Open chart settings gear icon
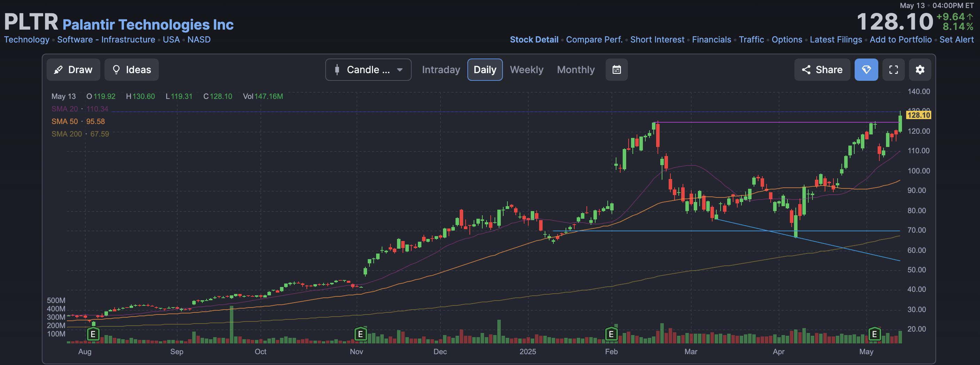This screenshot has height=365, width=980. click(x=920, y=70)
